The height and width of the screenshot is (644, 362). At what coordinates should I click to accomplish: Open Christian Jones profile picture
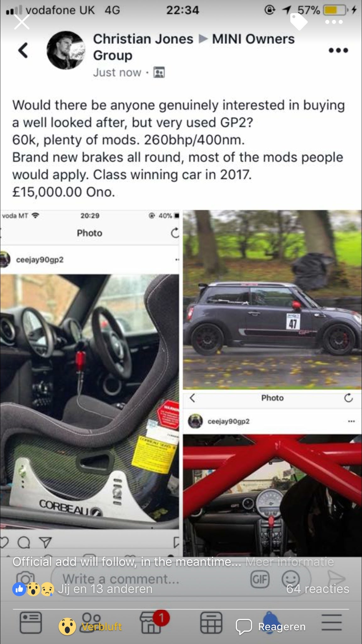tap(66, 50)
